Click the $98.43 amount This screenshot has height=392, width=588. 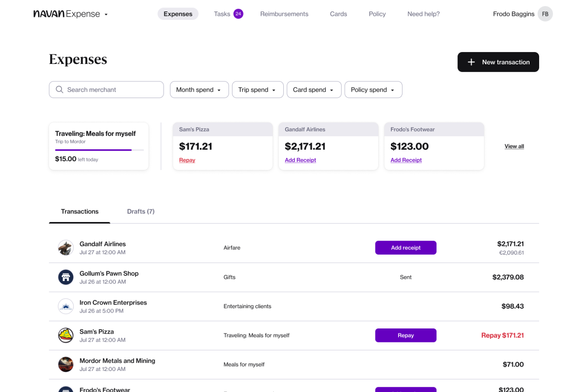tap(513, 306)
